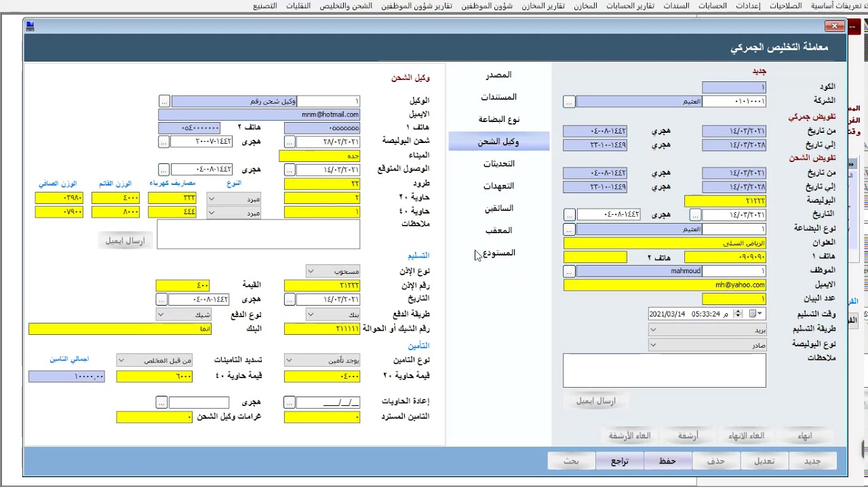This screenshot has height=488, width=868.
Task: Click the application icon in the title bar
Action: click(30, 26)
